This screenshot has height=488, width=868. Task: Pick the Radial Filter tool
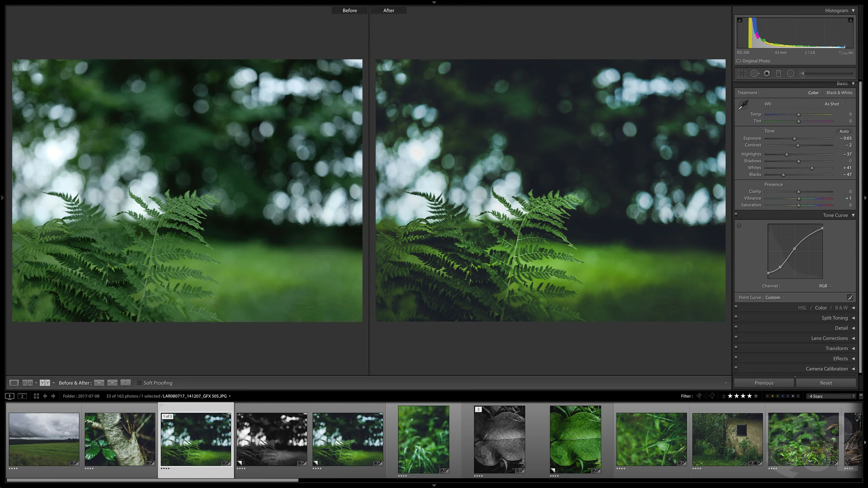pyautogui.click(x=791, y=74)
